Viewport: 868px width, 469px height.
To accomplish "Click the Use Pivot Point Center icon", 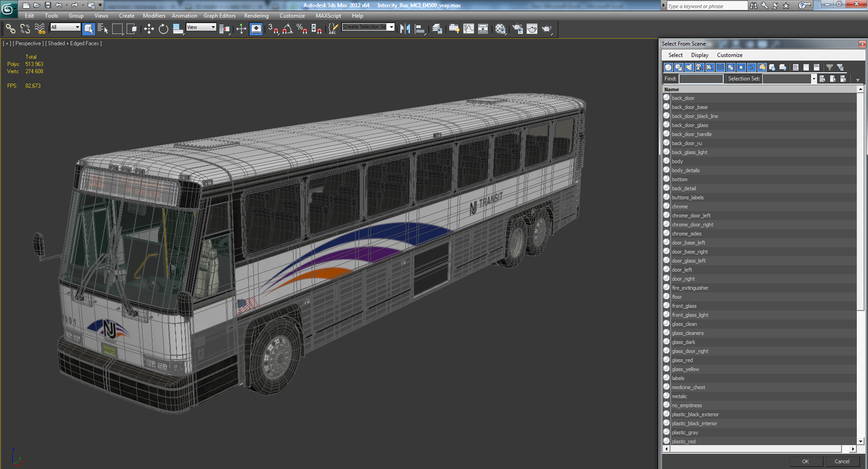I will click(225, 29).
